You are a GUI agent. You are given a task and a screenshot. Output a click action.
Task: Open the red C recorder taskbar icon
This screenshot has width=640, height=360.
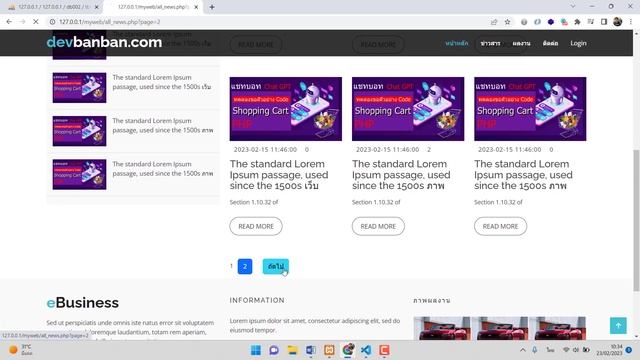[x=384, y=350]
